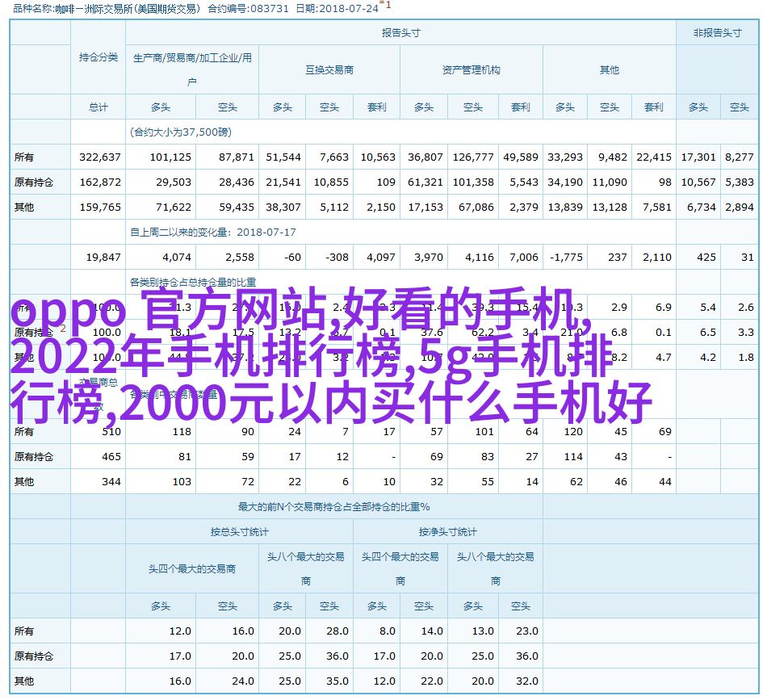Click the cell 126,777
The image size is (767, 700).
(473, 157)
